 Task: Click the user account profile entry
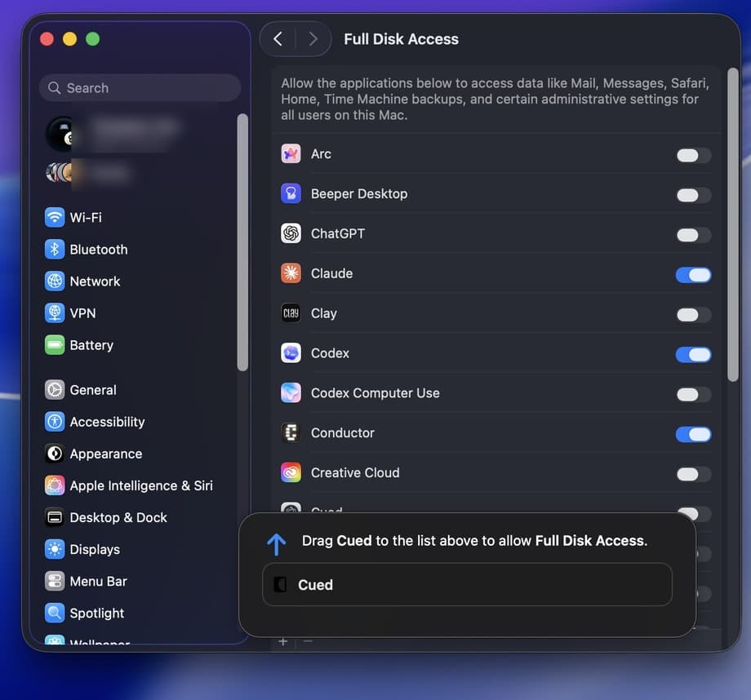(114, 134)
